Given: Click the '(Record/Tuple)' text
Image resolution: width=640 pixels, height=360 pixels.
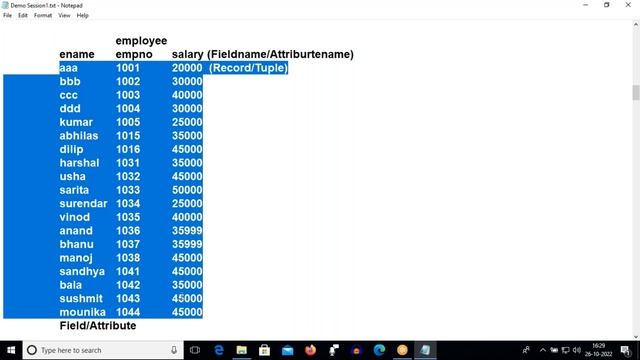Looking at the screenshot, I should (x=249, y=68).
